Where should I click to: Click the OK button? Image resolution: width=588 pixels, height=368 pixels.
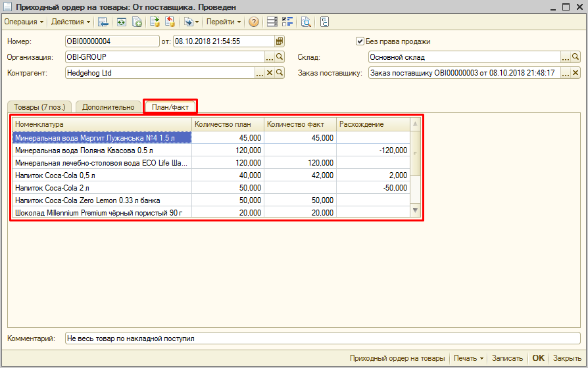click(x=538, y=358)
